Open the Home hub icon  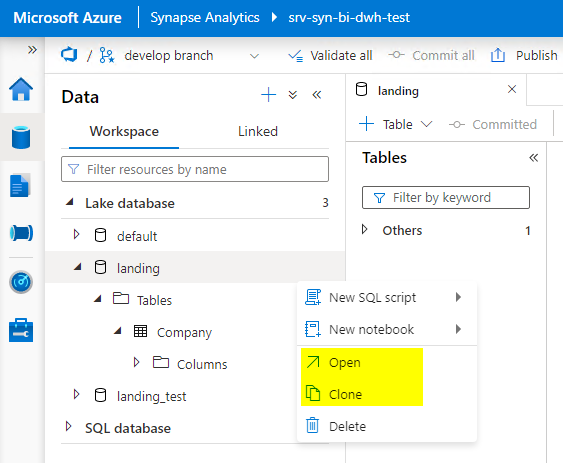point(21,89)
